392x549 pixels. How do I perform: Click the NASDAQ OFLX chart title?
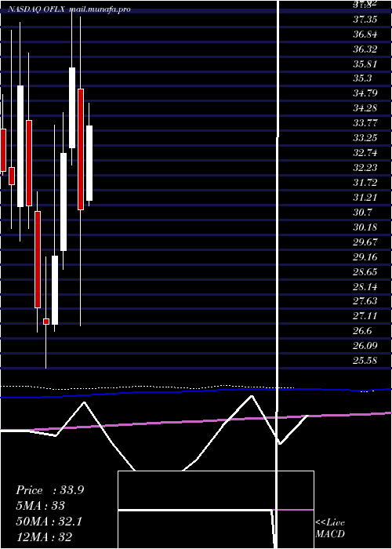point(36,9)
